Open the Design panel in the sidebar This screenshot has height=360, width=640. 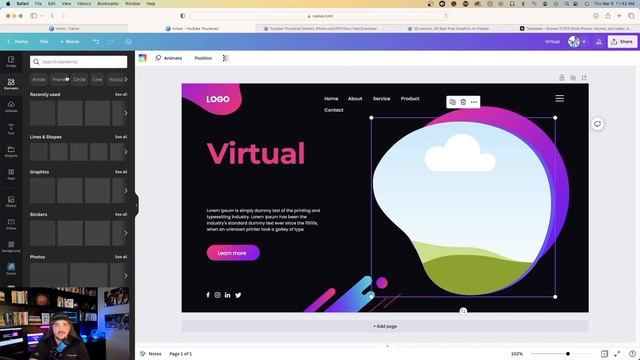point(11,62)
